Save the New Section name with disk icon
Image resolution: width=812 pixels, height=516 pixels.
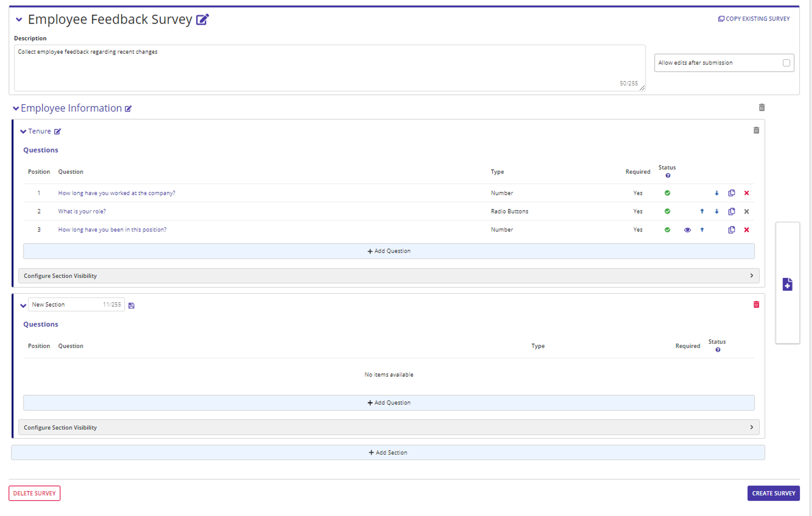(x=132, y=306)
